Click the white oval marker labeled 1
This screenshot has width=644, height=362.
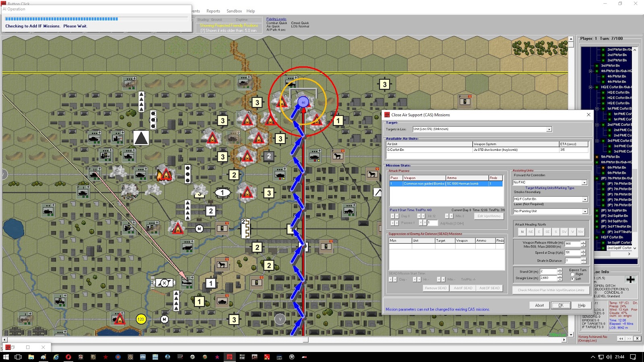click(222, 193)
